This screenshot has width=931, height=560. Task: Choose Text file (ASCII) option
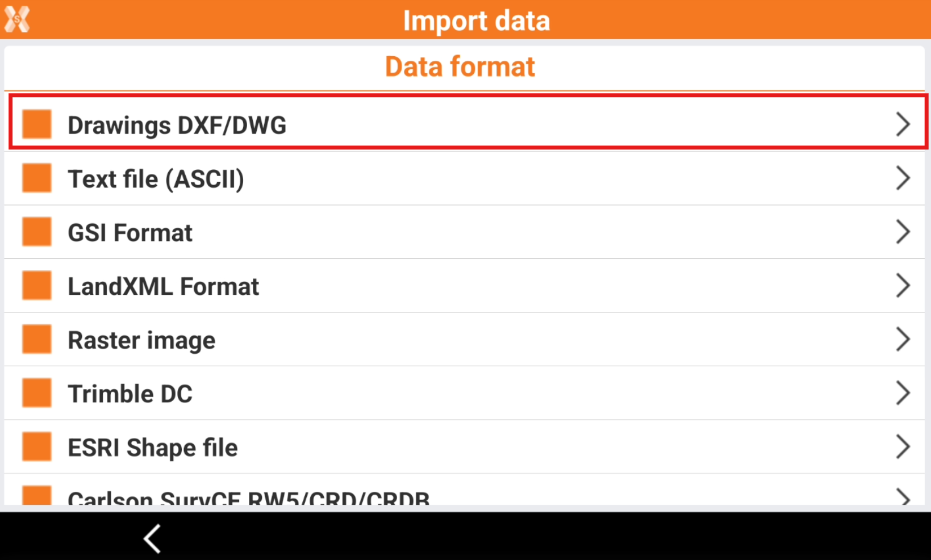(x=156, y=179)
